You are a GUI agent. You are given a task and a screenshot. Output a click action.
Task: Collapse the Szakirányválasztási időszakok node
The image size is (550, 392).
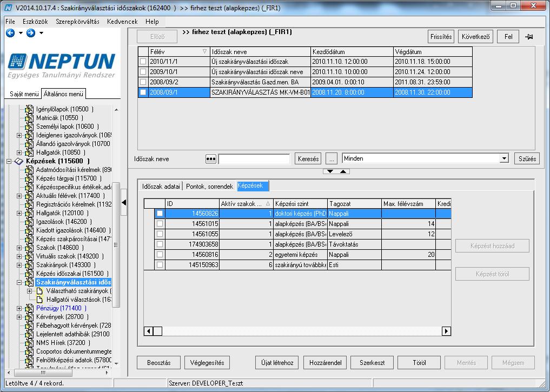(x=19, y=282)
